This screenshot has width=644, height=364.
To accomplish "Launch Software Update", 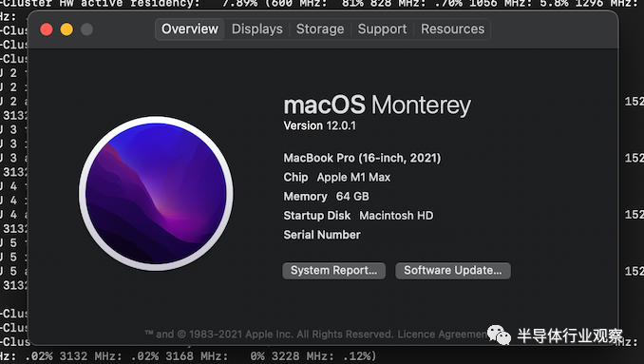I will coord(453,271).
